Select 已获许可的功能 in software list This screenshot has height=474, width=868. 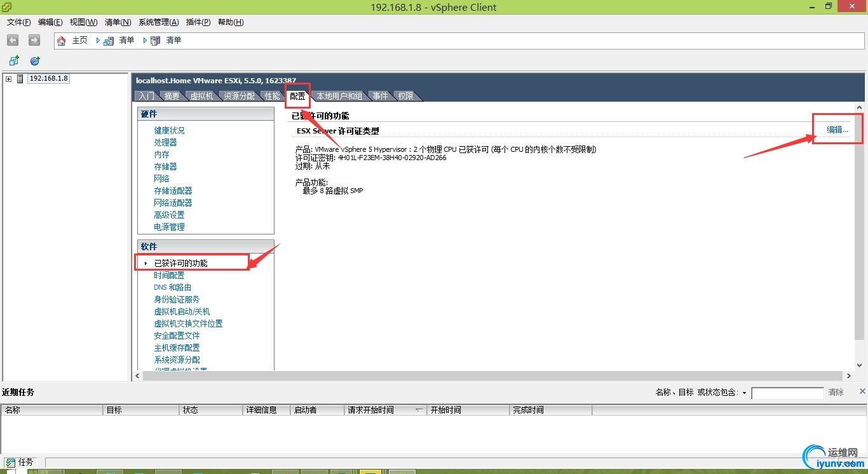(x=180, y=263)
